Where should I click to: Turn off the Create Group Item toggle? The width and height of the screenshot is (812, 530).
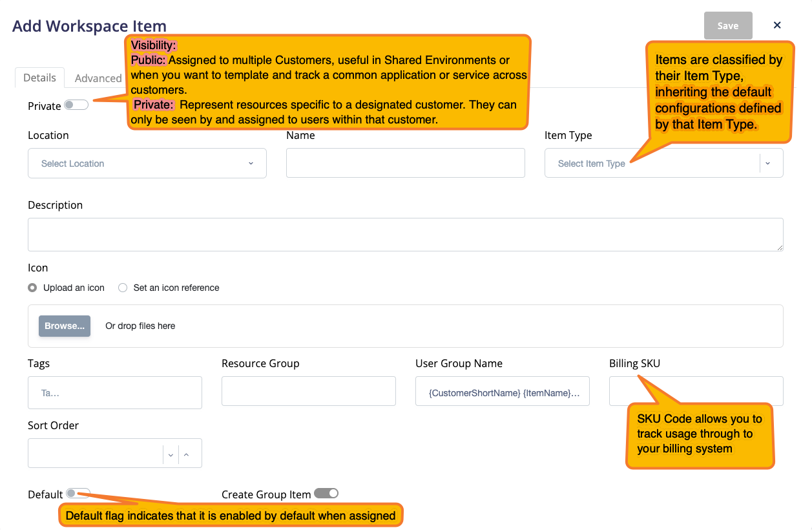(326, 494)
